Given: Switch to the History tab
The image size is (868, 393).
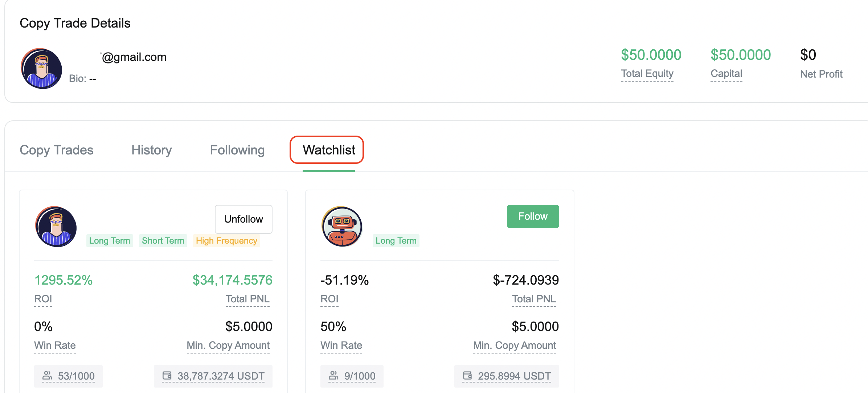Looking at the screenshot, I should tap(152, 150).
